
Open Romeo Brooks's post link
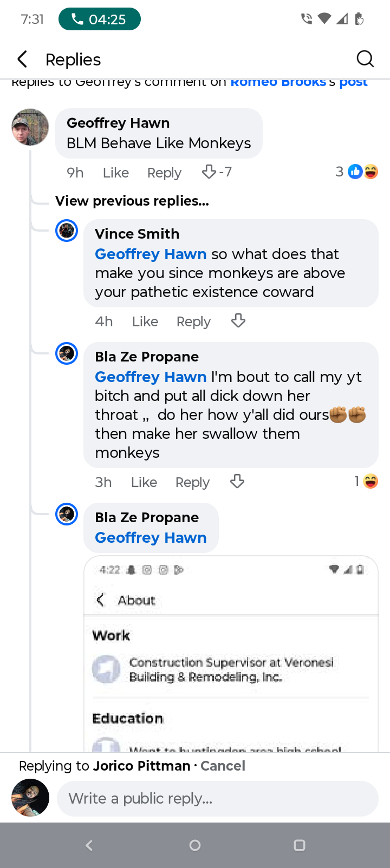[x=299, y=83]
